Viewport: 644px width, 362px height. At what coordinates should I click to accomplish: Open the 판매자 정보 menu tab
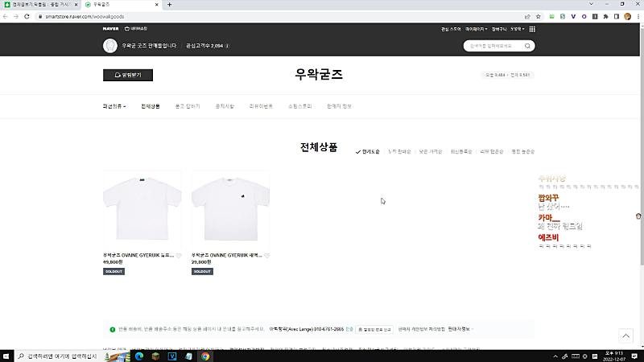339,106
